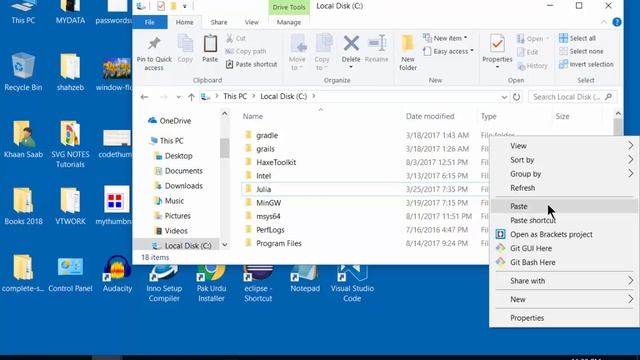Open Audacity desktop shortcut
The image size is (640, 360).
pyautogui.click(x=117, y=274)
